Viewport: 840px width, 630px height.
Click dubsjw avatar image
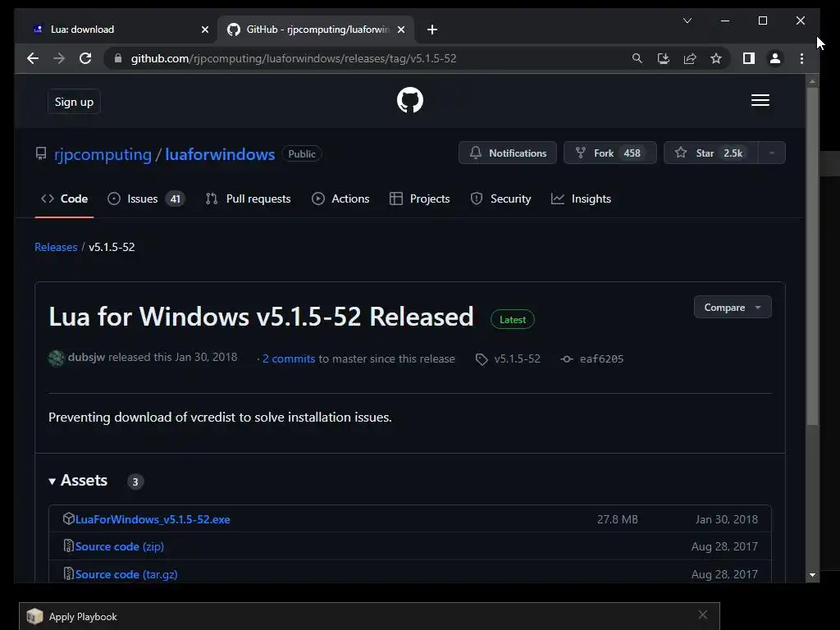coord(57,358)
